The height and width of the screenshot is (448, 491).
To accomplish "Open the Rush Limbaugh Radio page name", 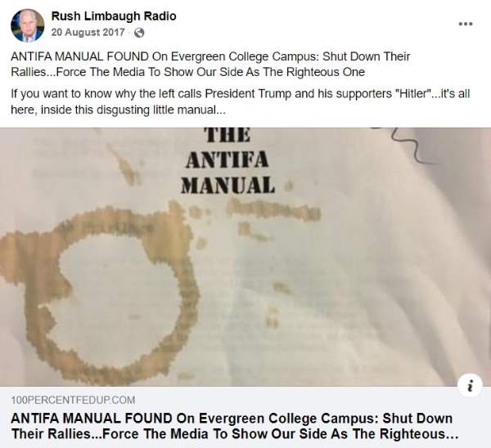I will pos(114,16).
